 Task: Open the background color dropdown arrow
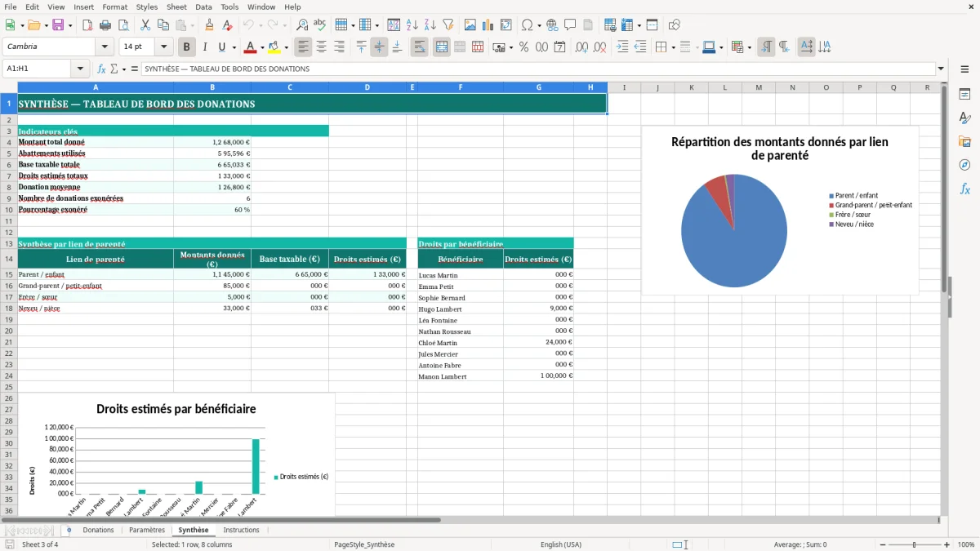(286, 47)
